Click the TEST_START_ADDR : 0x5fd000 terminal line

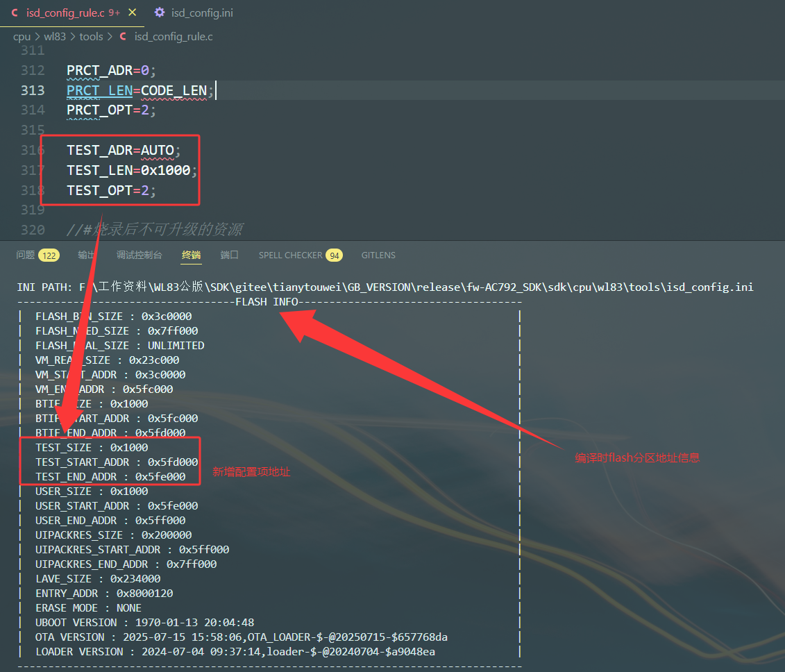pos(117,462)
